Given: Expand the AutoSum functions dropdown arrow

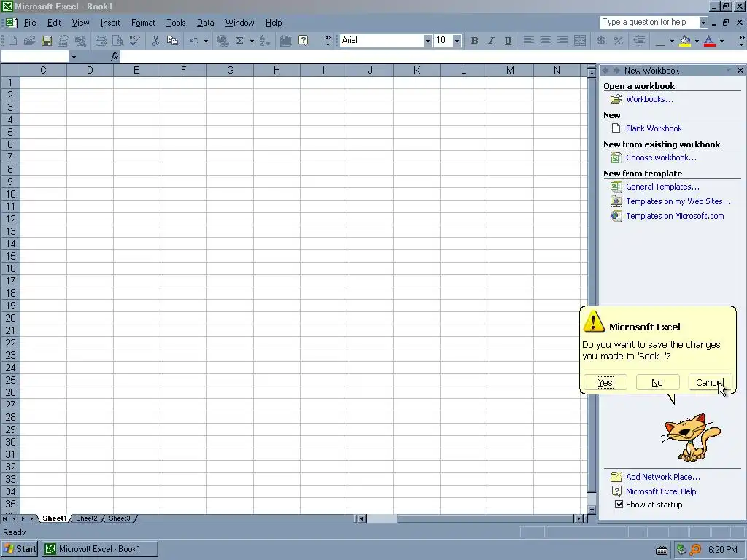Looking at the screenshot, I should [x=252, y=41].
